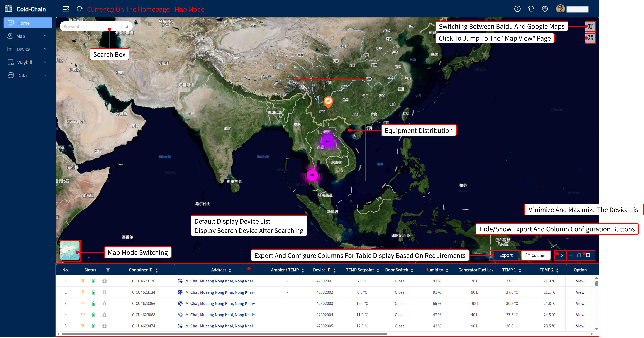Toggle the Status column filter funnel
The width and height of the screenshot is (644, 338).
108,270
